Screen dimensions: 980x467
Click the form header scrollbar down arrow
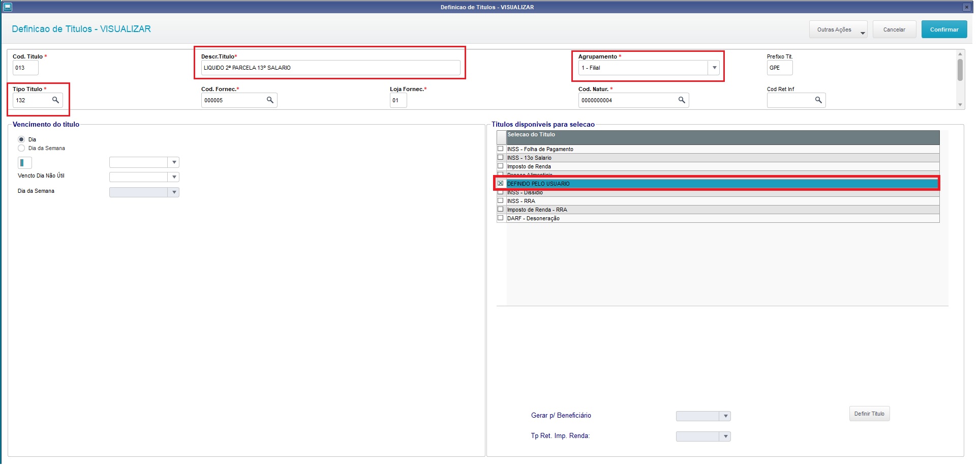(x=960, y=105)
